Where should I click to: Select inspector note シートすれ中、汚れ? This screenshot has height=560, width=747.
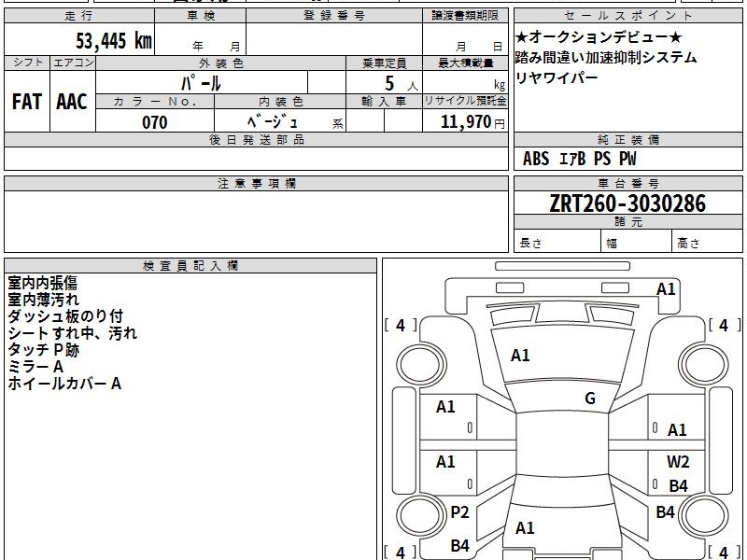[73, 333]
